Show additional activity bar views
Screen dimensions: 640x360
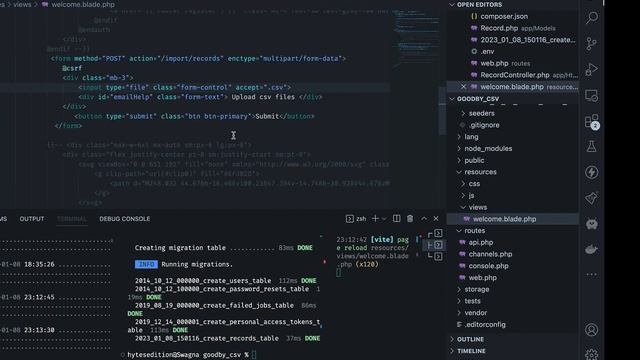(x=592, y=274)
